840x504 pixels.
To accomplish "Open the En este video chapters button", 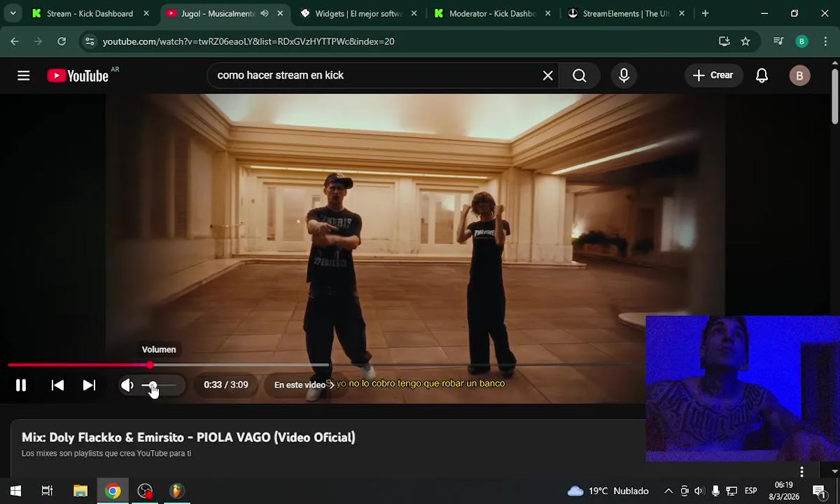I will (304, 385).
